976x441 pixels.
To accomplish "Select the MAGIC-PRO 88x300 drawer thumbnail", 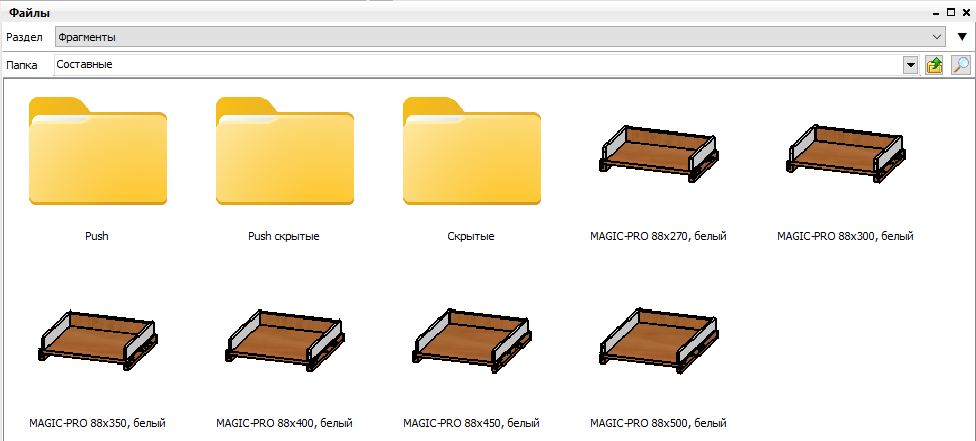I will coord(845,153).
